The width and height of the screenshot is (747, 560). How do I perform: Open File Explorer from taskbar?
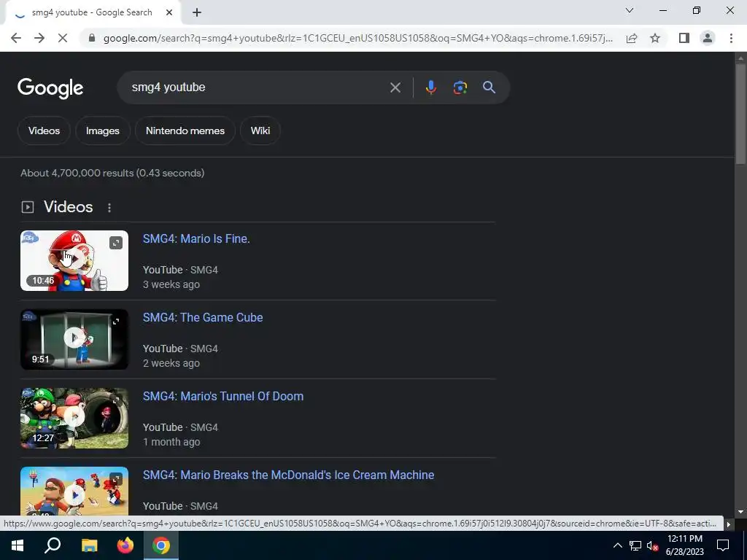pyautogui.click(x=89, y=545)
